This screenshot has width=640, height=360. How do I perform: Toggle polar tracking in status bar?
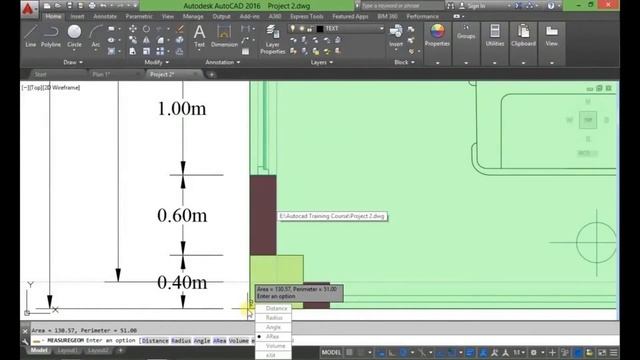point(403,352)
